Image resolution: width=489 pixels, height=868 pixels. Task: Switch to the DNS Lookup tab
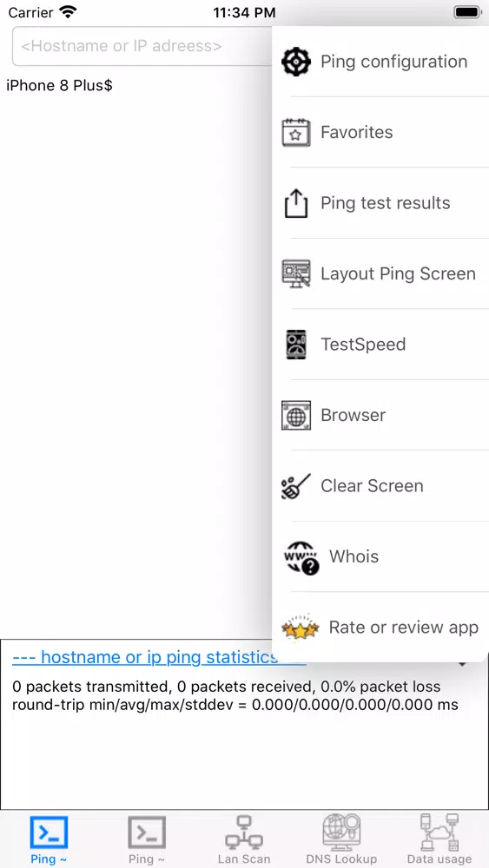click(x=341, y=839)
